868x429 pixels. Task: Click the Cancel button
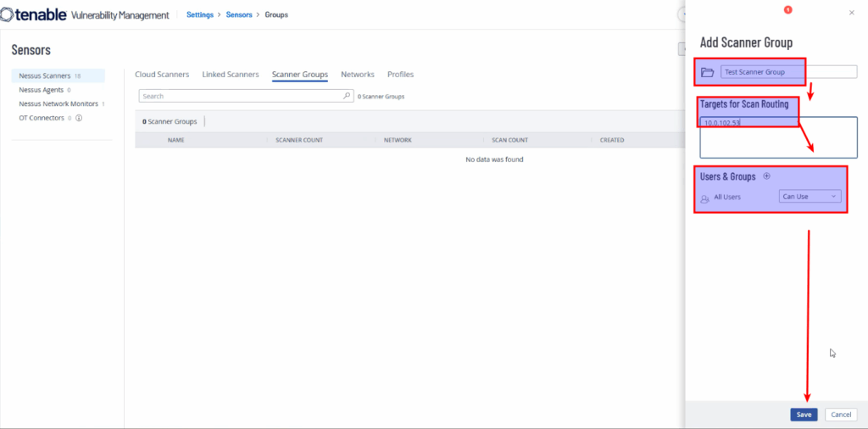(x=841, y=415)
